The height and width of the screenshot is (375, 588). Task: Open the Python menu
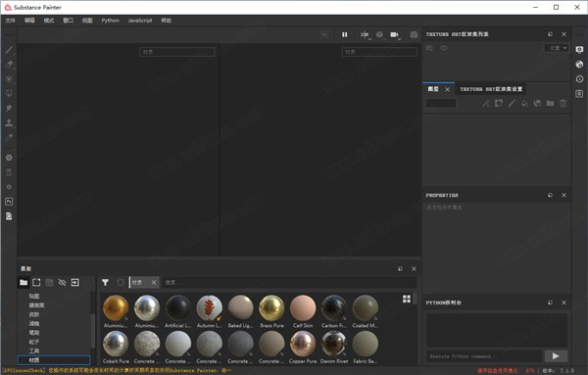110,21
